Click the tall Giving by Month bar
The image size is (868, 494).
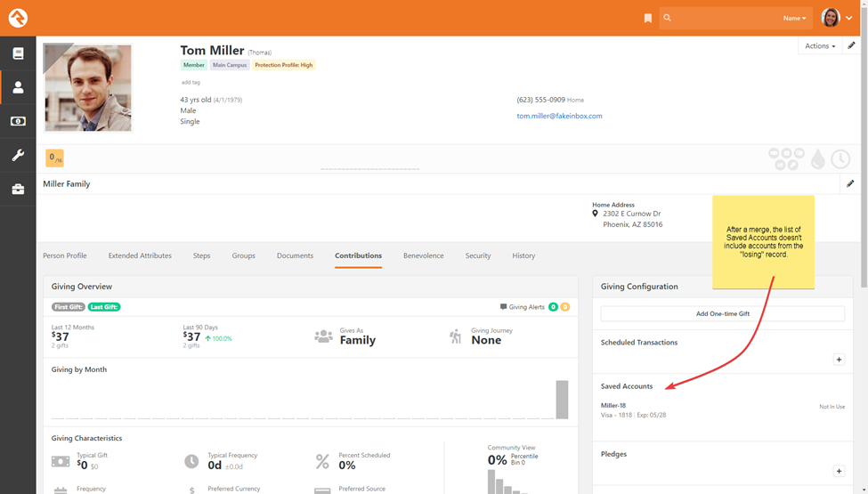click(562, 400)
